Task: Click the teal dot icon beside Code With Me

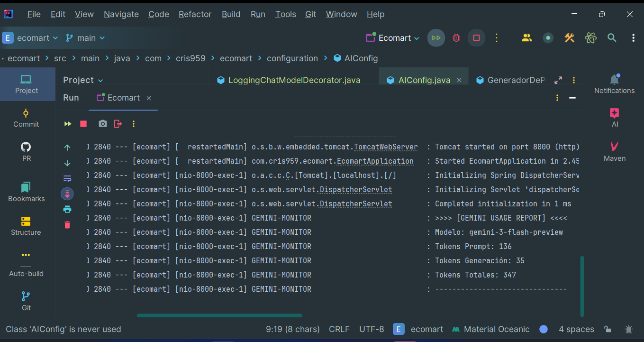Action: pos(548,38)
